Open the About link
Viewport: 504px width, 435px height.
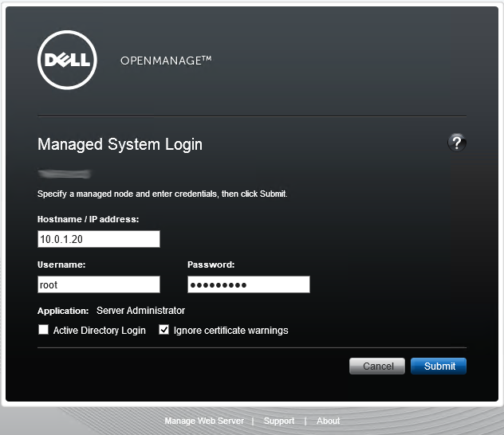pyautogui.click(x=329, y=421)
